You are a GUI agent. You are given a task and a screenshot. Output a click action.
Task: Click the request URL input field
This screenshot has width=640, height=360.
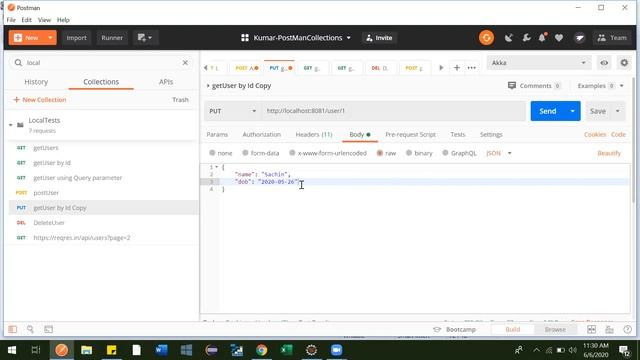pyautogui.click(x=393, y=111)
